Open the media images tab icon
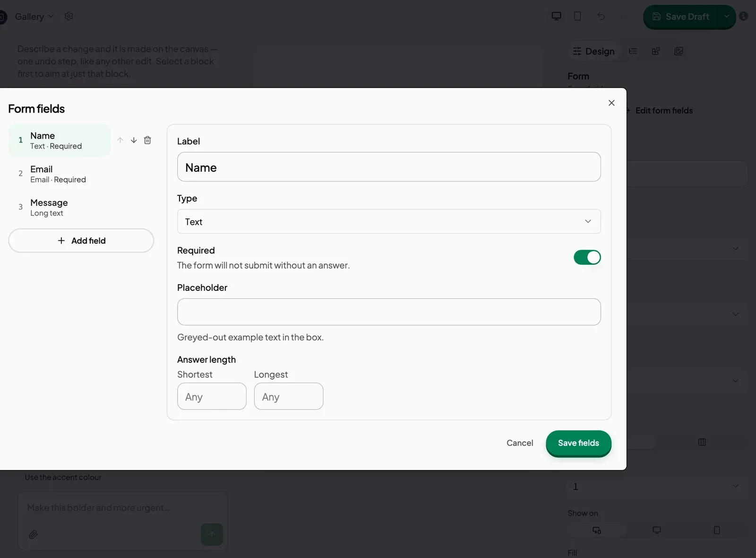The width and height of the screenshot is (756, 558). (x=679, y=51)
